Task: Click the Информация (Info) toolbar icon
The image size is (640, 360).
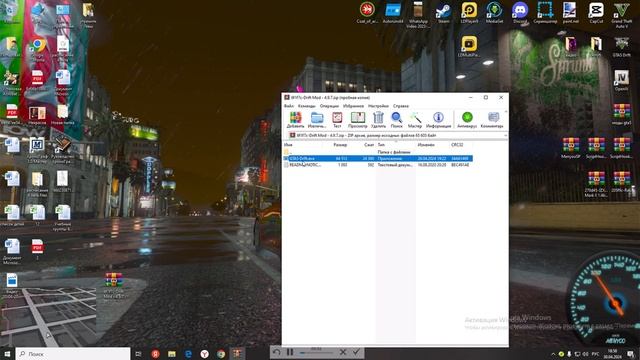Action: coord(438,120)
